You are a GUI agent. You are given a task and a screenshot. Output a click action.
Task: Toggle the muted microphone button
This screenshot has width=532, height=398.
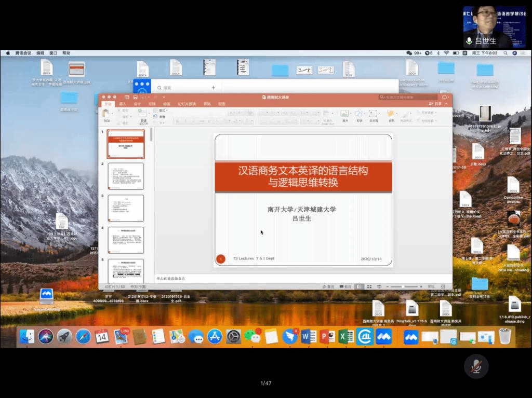click(x=476, y=366)
